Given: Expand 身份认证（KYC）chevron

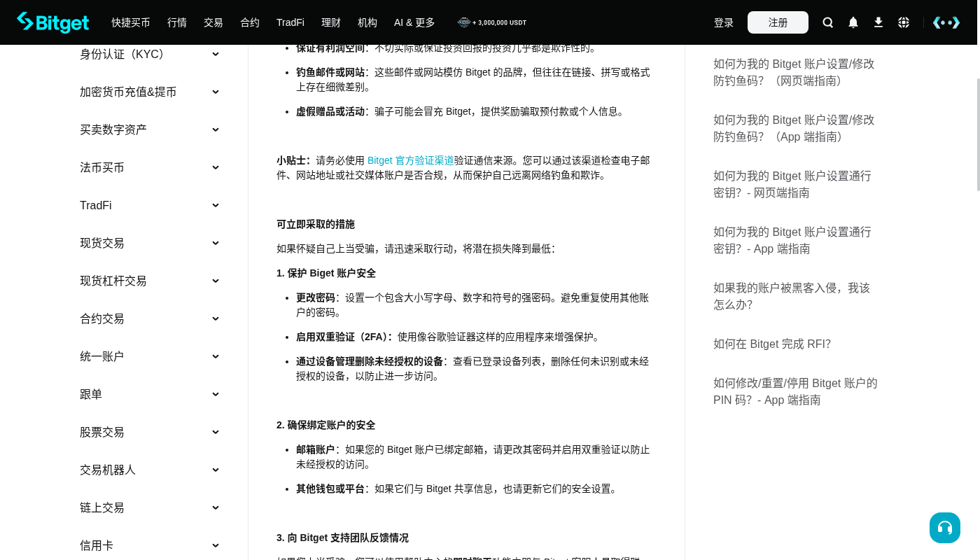Looking at the screenshot, I should tap(216, 54).
